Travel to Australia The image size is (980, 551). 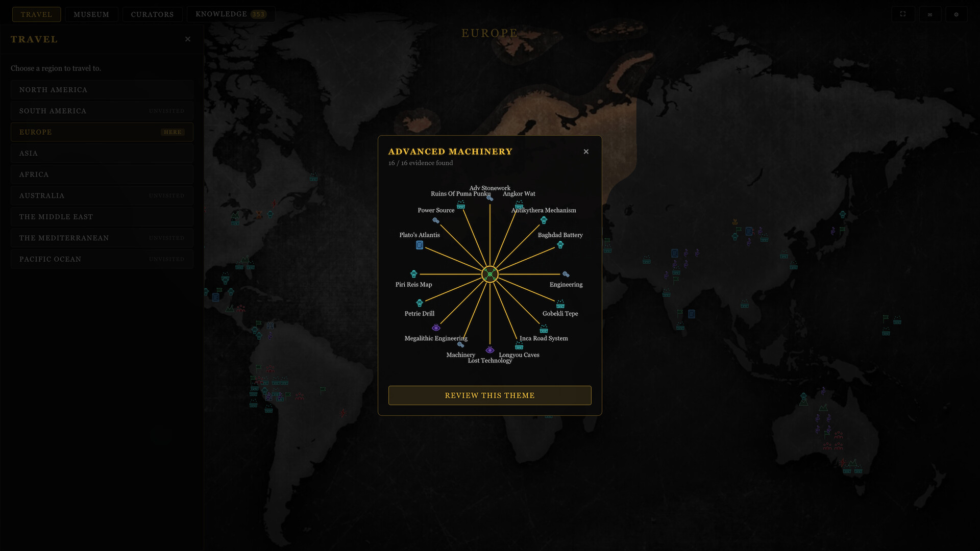[102, 196]
